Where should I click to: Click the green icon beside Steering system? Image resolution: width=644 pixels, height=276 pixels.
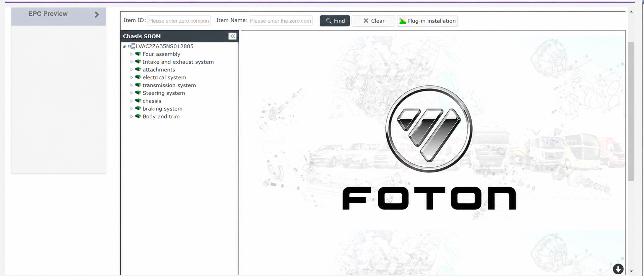coord(138,93)
